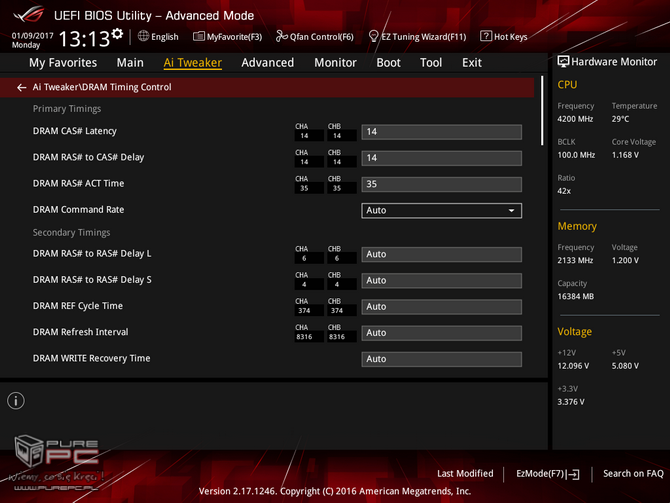Click the DRAM REF Cycle Time label
Image resolution: width=670 pixels, height=503 pixels.
click(78, 306)
